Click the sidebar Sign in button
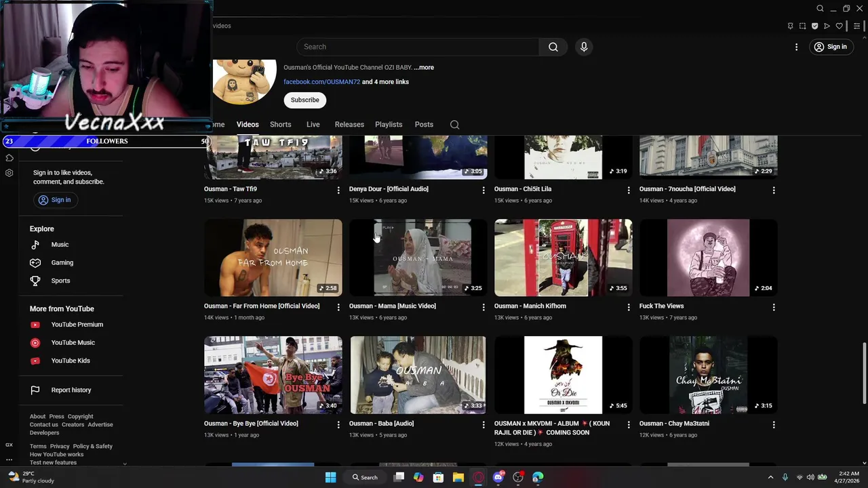Image resolution: width=868 pixels, height=488 pixels. pyautogui.click(x=54, y=200)
